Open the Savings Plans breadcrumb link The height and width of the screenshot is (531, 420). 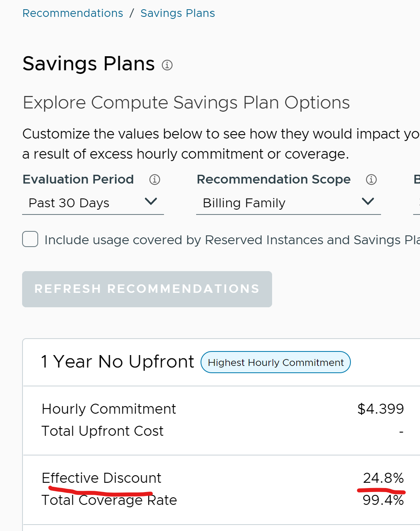[x=178, y=13]
